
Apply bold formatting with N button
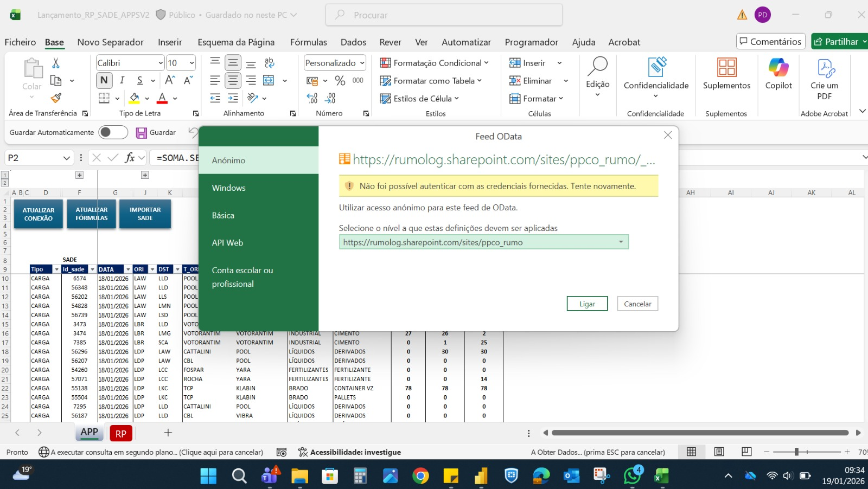click(x=104, y=80)
